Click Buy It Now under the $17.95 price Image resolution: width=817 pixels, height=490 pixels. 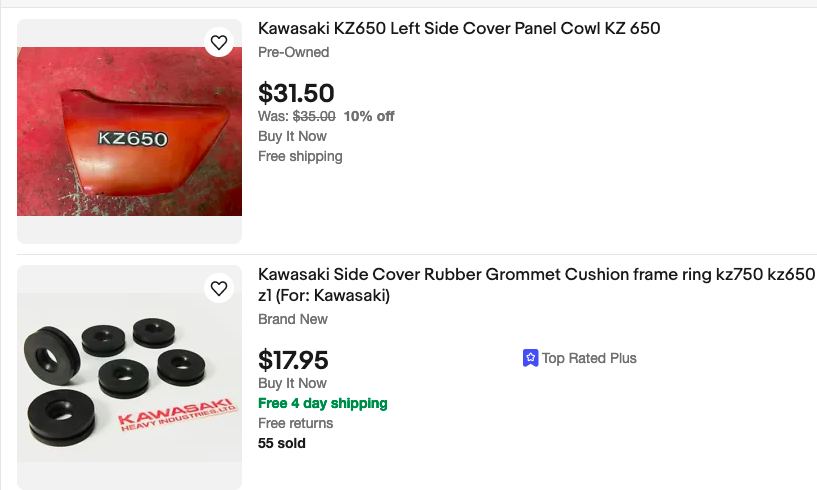(292, 383)
